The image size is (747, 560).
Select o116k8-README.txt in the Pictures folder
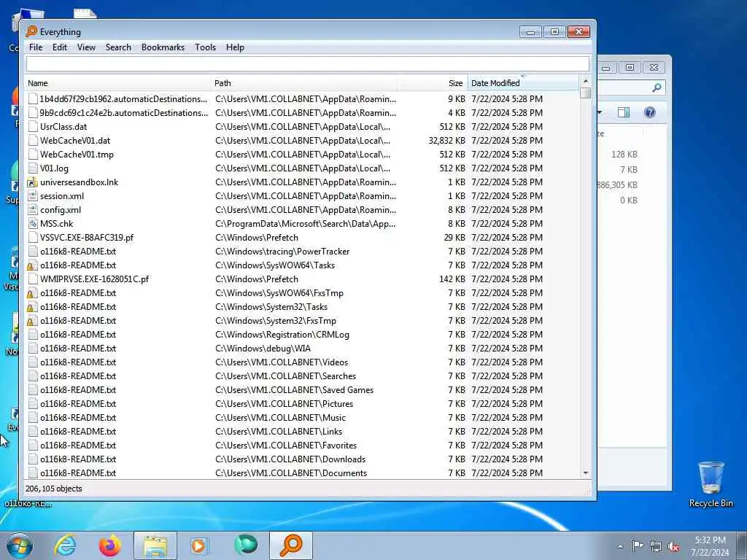77,403
